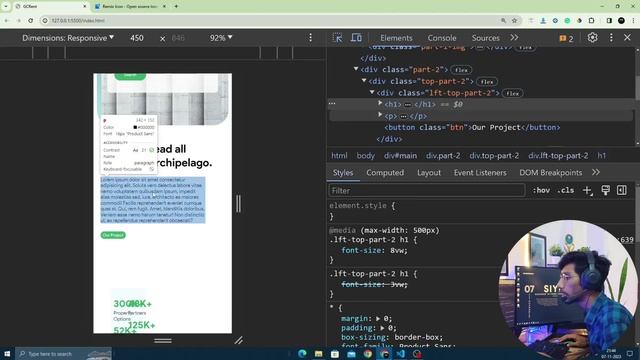
Task: Click the box-sizing border-box value
Action: (x=417, y=337)
